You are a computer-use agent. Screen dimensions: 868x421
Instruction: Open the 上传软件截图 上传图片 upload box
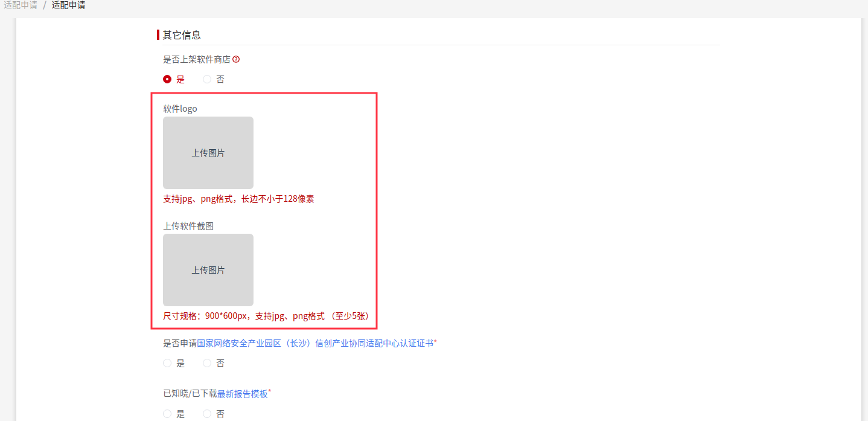(x=208, y=270)
